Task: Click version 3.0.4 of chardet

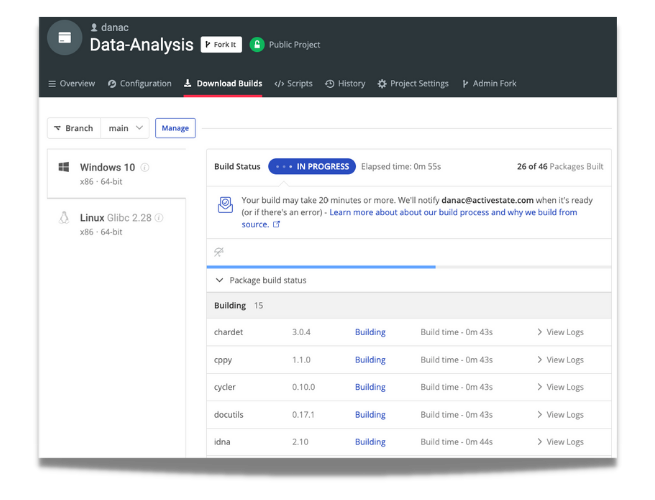Action: (301, 332)
